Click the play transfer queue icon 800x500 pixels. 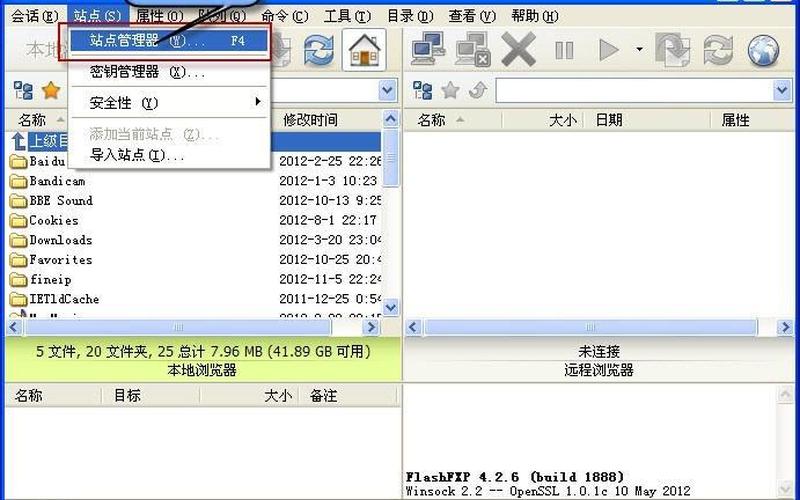pos(608,50)
